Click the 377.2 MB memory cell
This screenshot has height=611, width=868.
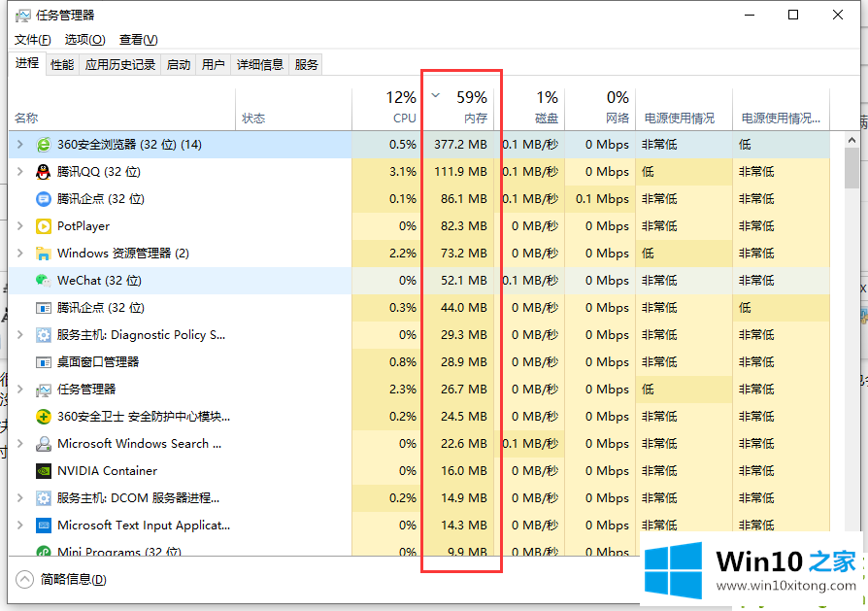458,145
